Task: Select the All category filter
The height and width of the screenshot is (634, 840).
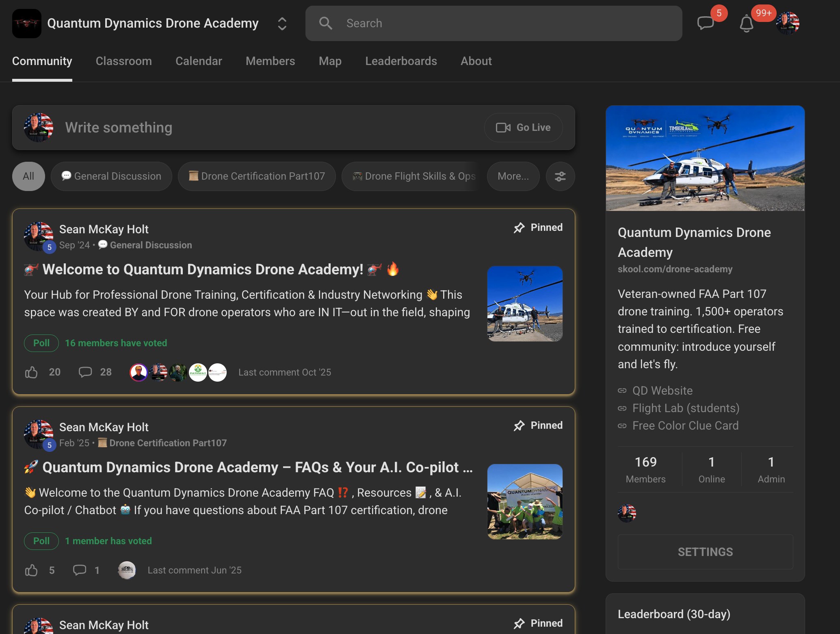Action: point(28,176)
